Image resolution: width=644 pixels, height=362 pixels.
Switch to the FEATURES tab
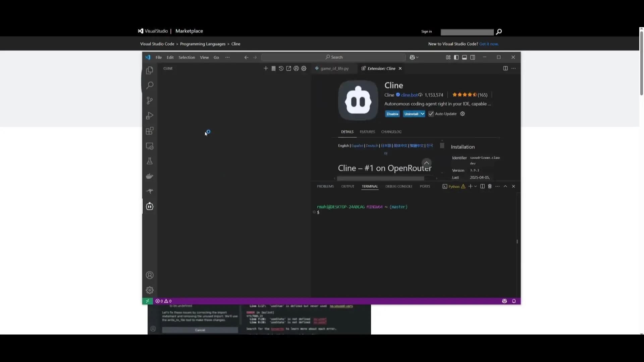click(x=367, y=132)
